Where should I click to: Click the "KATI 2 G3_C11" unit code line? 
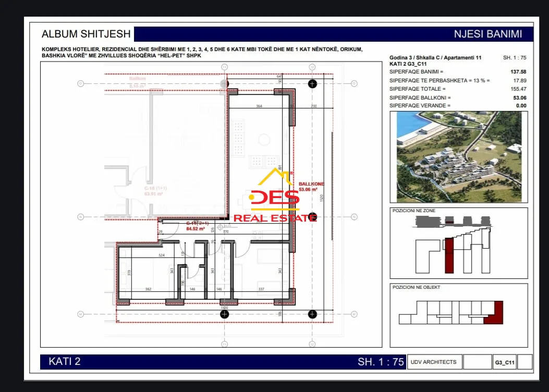click(x=408, y=64)
